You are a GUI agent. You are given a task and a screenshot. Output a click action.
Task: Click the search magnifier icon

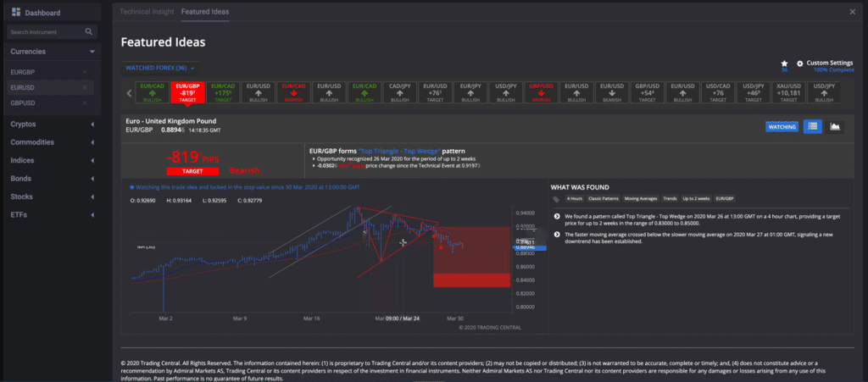(x=89, y=32)
